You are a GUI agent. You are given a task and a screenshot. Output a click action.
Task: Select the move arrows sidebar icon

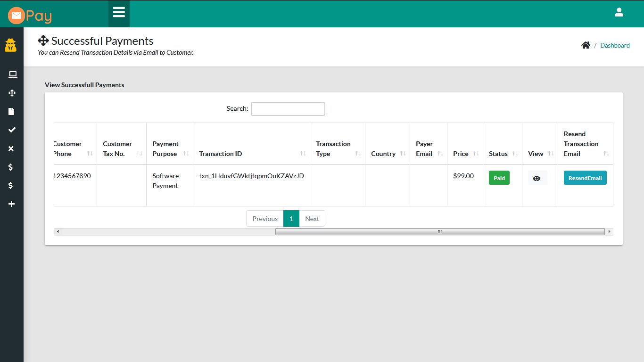pyautogui.click(x=12, y=93)
